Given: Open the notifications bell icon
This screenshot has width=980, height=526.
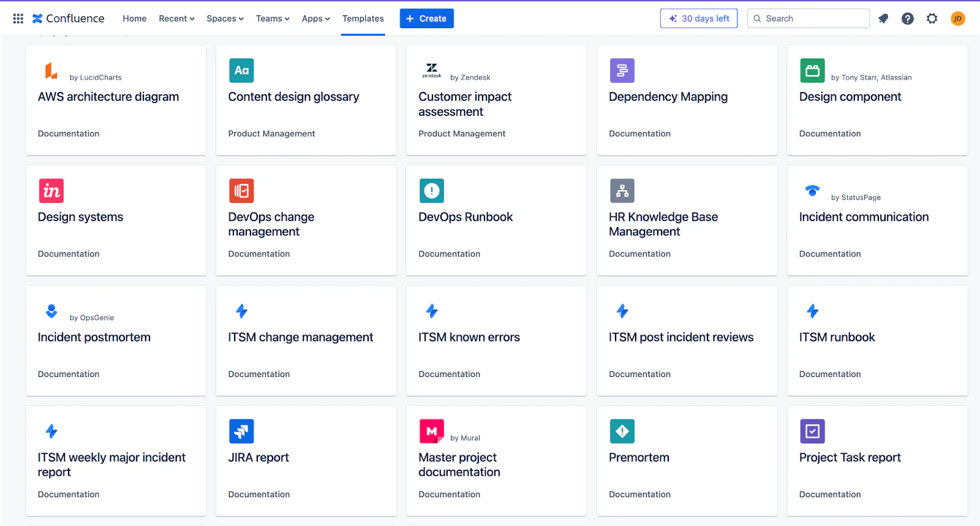Looking at the screenshot, I should coord(883,18).
